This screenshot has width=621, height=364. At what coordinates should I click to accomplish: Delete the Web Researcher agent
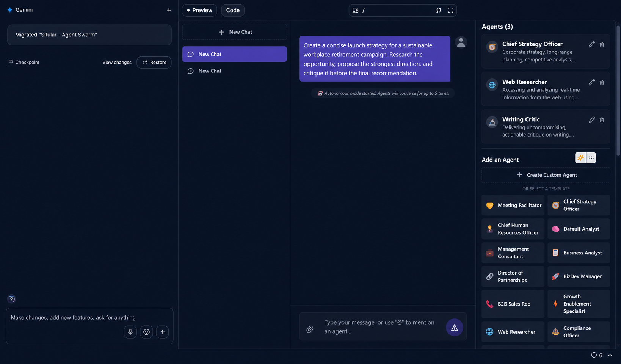(602, 82)
